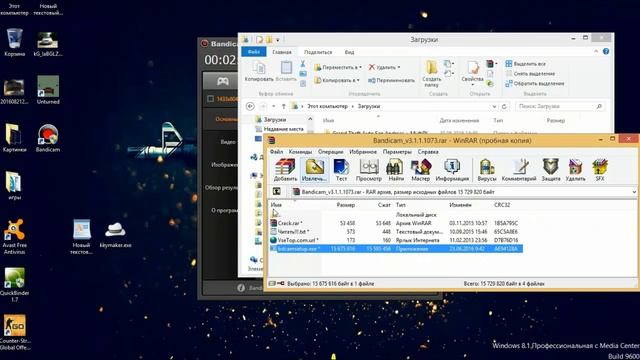640x360 pixels.
Task: Open the Просмотр viewer in WinRAR
Action: [x=369, y=169]
